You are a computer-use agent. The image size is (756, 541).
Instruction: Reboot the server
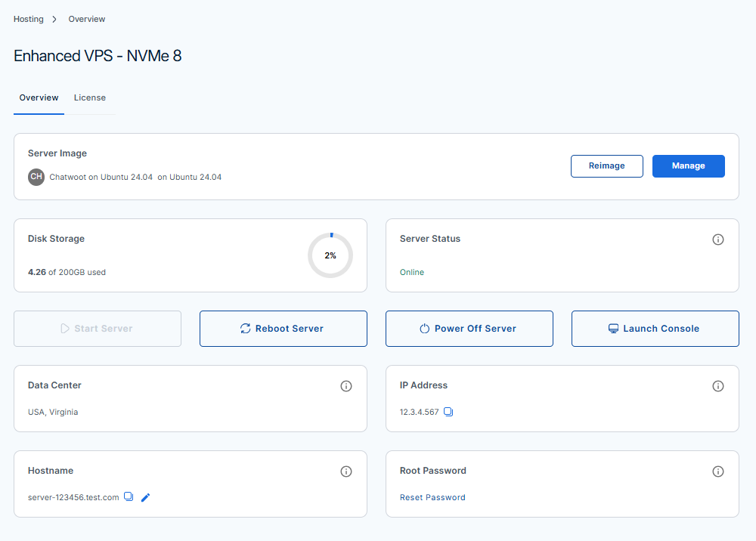click(283, 329)
